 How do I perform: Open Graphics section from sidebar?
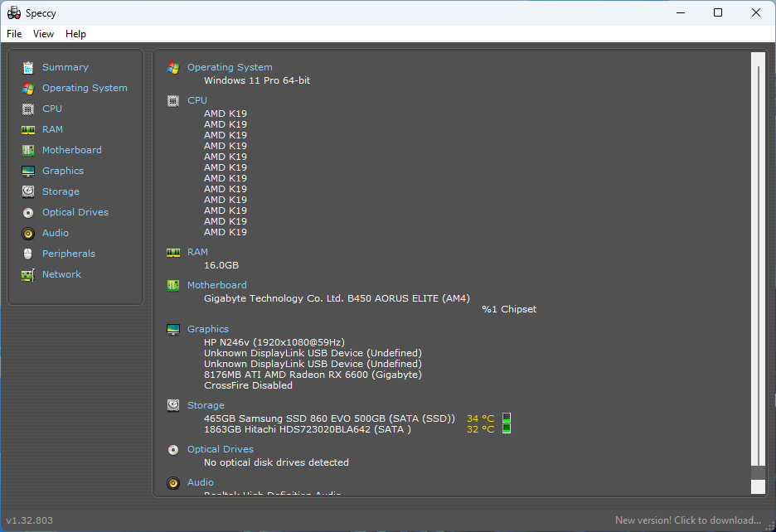pos(63,171)
